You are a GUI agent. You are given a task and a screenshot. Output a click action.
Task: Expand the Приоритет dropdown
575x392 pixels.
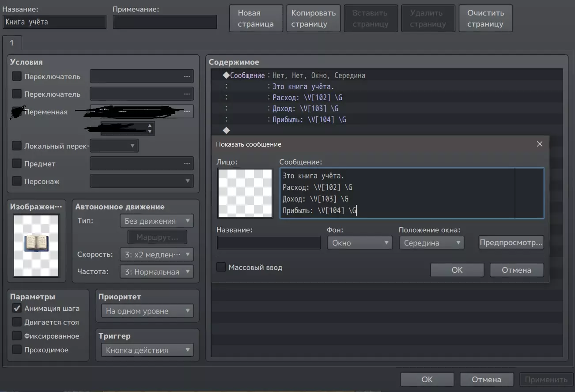tap(147, 311)
